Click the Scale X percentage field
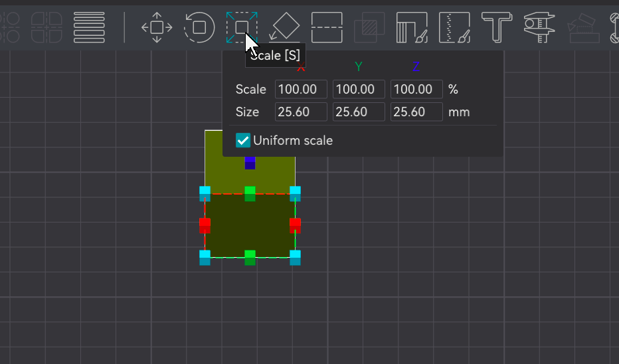 (x=301, y=89)
